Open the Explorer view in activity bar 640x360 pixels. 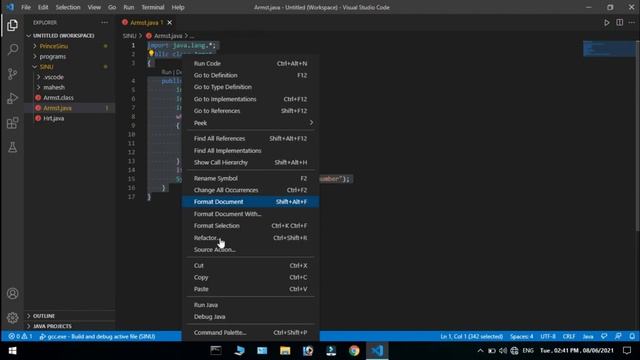(13, 25)
